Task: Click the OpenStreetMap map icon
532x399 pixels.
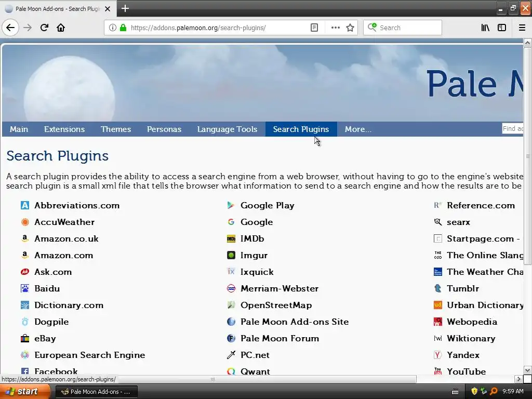Action: [231, 305]
